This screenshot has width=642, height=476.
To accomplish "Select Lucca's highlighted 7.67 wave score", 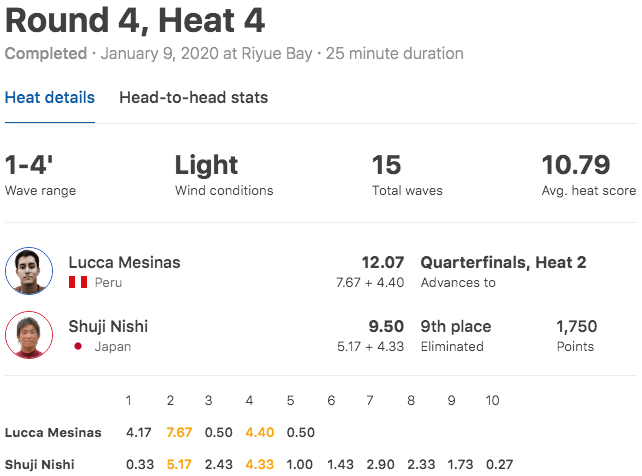I will coord(179,433).
